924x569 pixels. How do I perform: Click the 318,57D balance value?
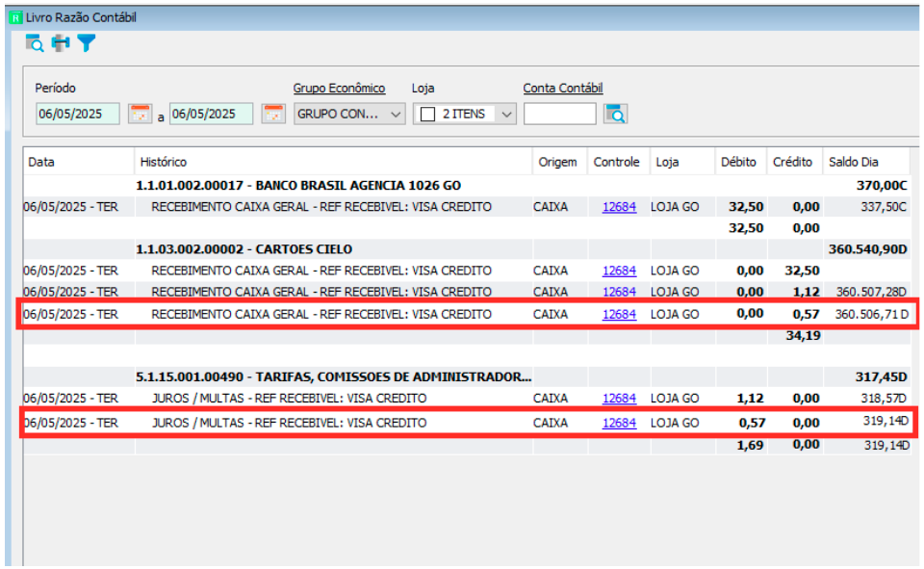coord(884,399)
